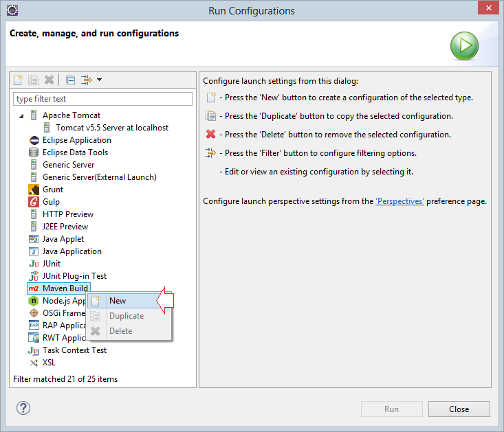Image resolution: width=504 pixels, height=432 pixels.
Task: Click the Java Application icon
Action: (x=34, y=251)
